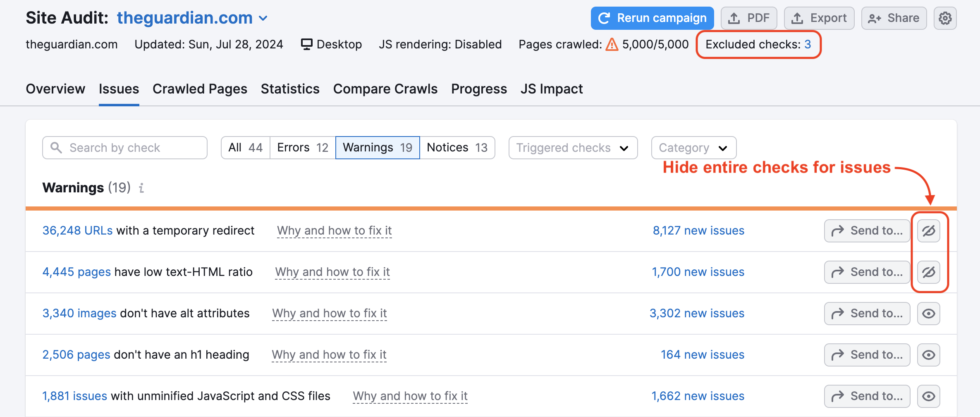Click the search magnifier in Search by check
Viewport: 980px width, 417px height.
(x=56, y=147)
